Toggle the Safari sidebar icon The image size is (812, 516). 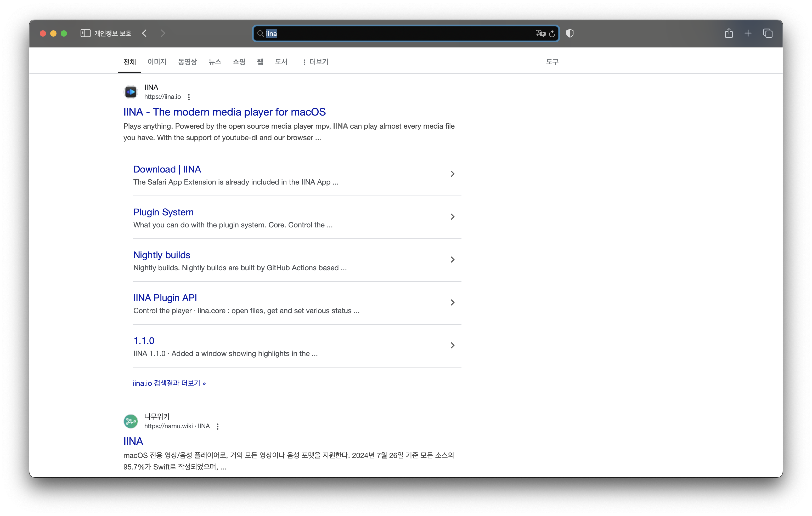pyautogui.click(x=85, y=33)
